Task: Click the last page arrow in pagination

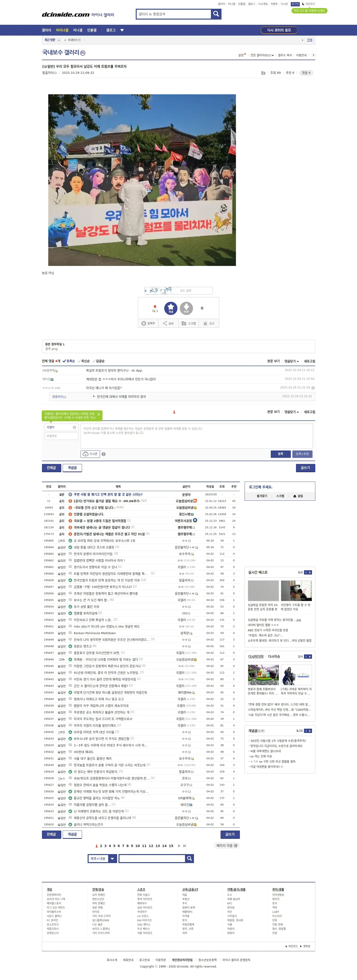Action: coord(185,846)
